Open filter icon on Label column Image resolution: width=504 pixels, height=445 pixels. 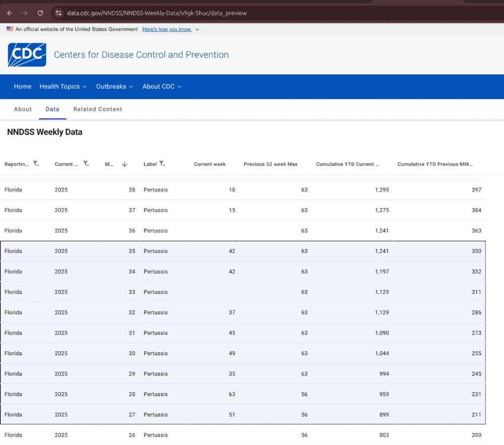(162, 164)
